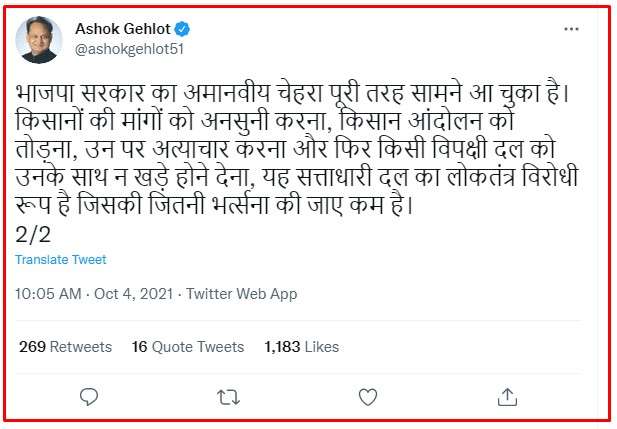
Task: Open the 10:05 AM timestamp link
Action: tap(49, 295)
